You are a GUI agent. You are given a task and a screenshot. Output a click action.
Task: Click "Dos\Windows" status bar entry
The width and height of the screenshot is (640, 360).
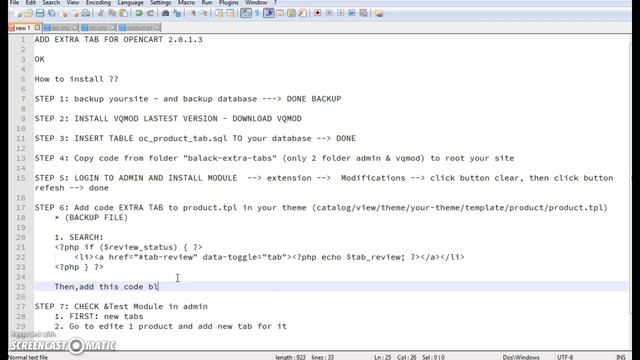(521, 357)
